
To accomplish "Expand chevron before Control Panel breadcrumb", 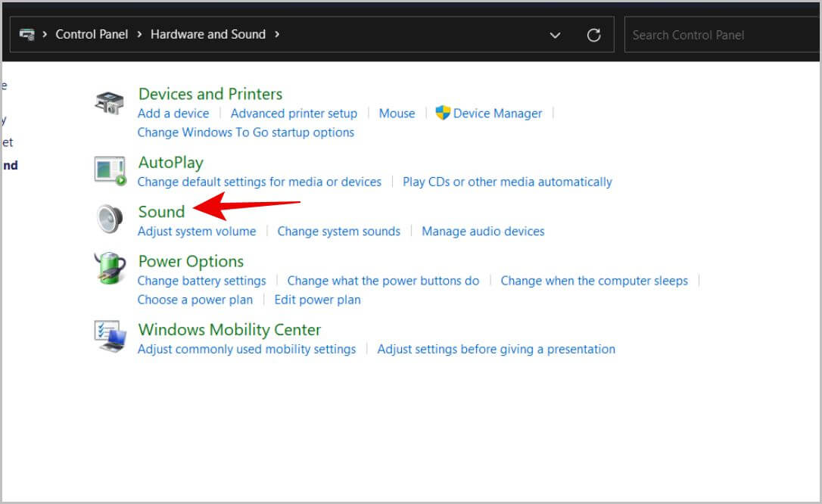I will coord(45,35).
